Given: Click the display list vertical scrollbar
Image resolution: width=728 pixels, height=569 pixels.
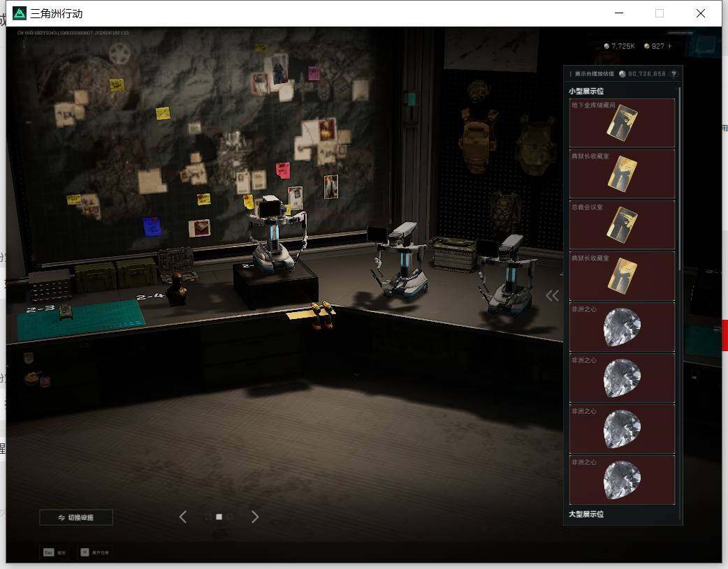Looking at the screenshot, I should tap(680, 179).
